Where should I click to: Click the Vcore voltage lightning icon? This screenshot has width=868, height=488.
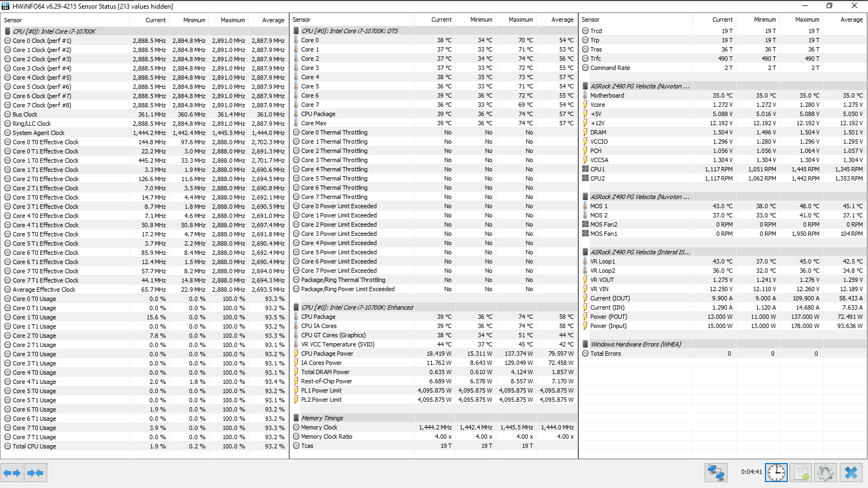(x=585, y=105)
